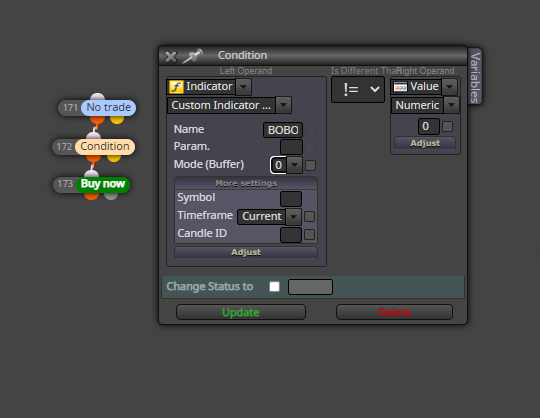Viewport: 540px width, 418px height.
Task: Click the Name field containing BOBO
Action: [x=283, y=130]
